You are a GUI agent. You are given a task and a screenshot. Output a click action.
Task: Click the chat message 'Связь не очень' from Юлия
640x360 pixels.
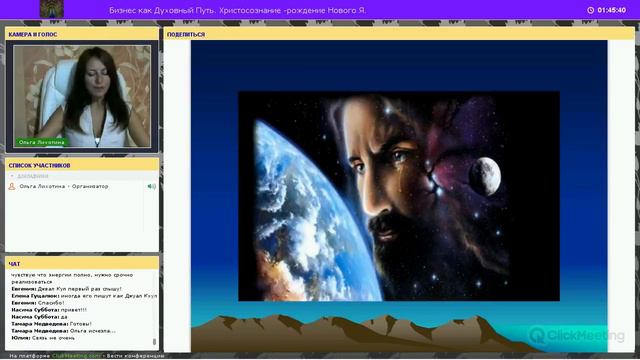[x=43, y=338]
